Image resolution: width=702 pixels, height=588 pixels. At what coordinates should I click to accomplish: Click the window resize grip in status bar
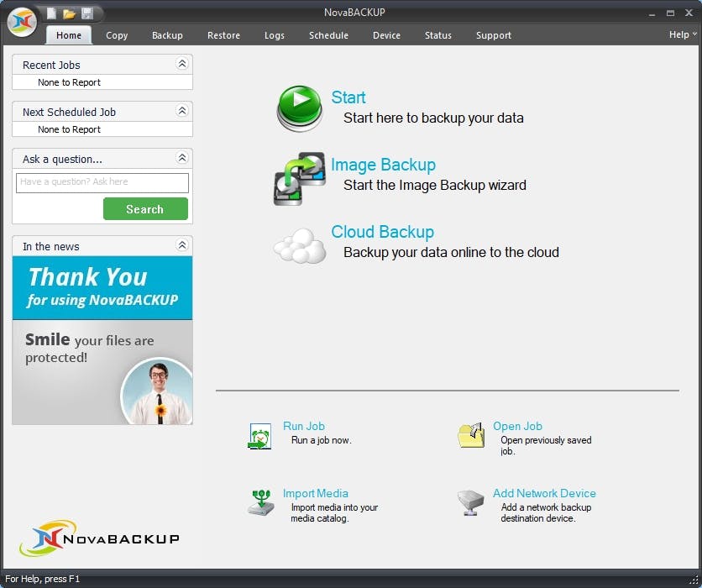pos(694,580)
